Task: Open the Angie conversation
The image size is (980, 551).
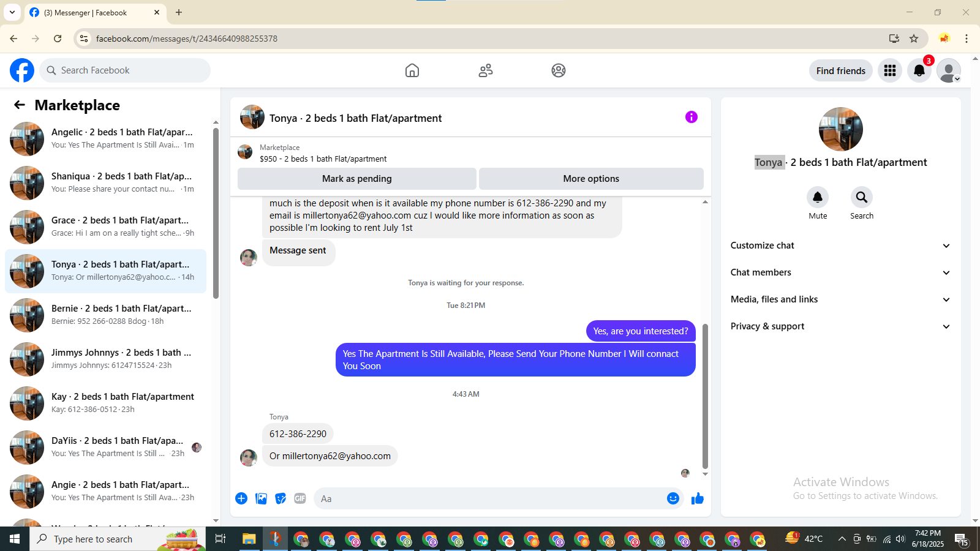Action: point(105,491)
